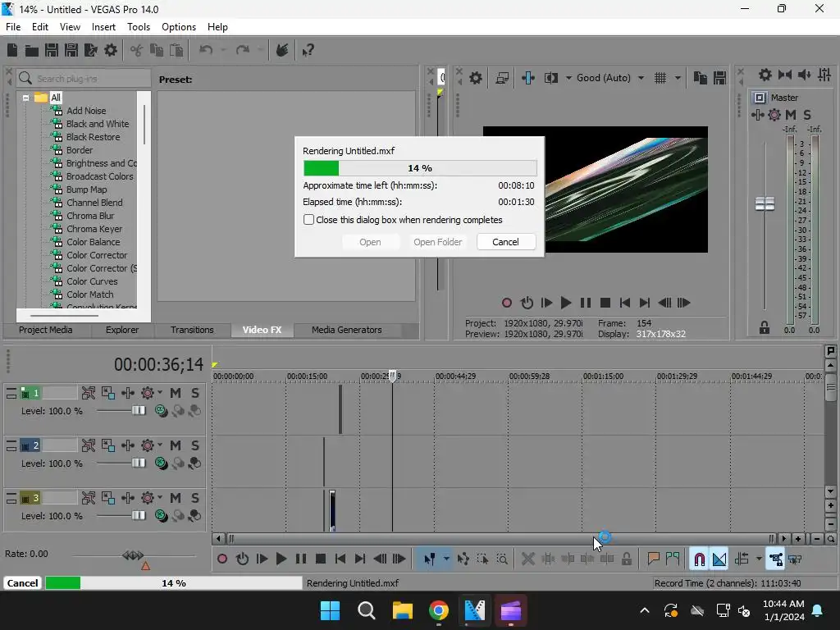Click the preview overlays grid icon

(660, 78)
